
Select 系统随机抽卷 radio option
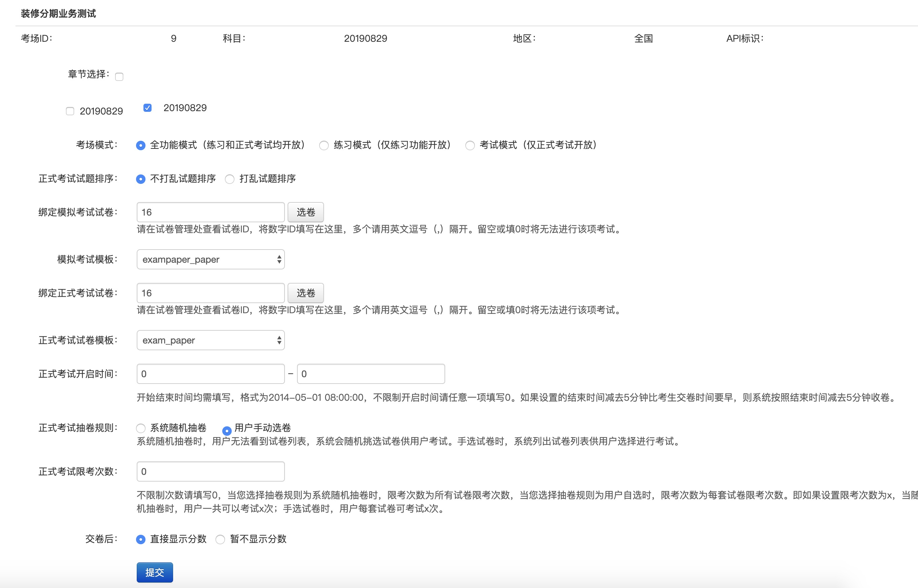[141, 428]
